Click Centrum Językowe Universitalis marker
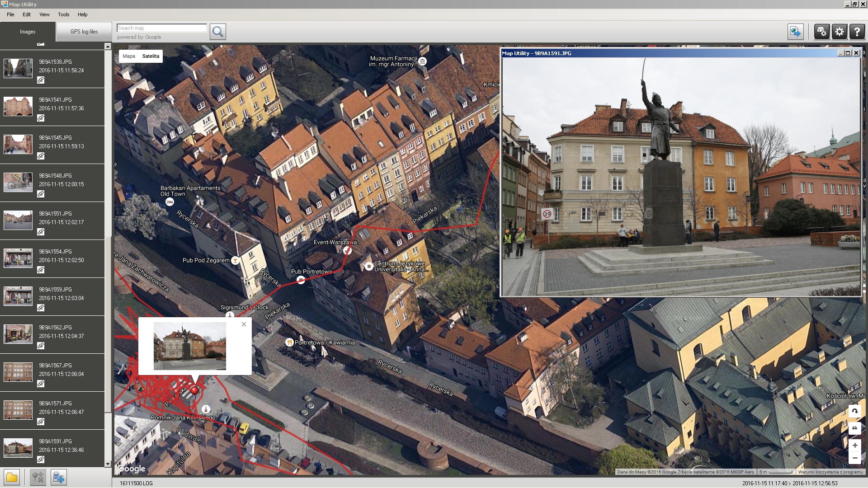The width and height of the screenshot is (868, 488). (368, 266)
